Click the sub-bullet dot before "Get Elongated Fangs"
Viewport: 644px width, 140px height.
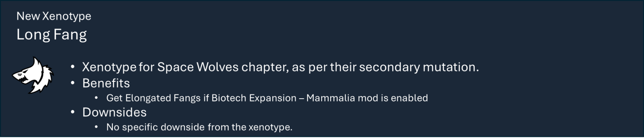pos(96,98)
